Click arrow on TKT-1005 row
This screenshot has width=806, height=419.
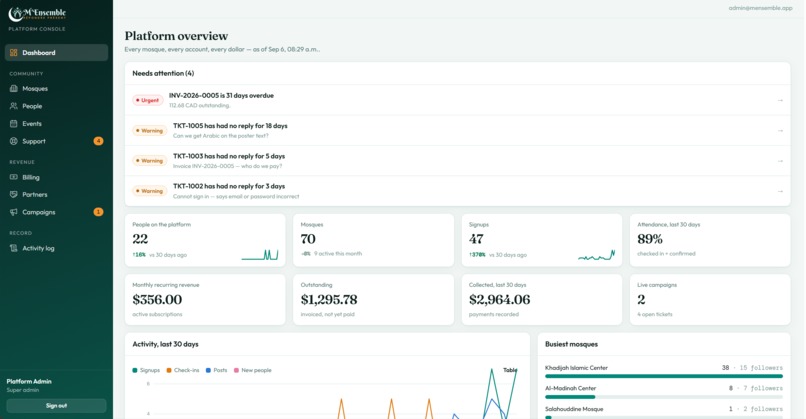click(780, 131)
